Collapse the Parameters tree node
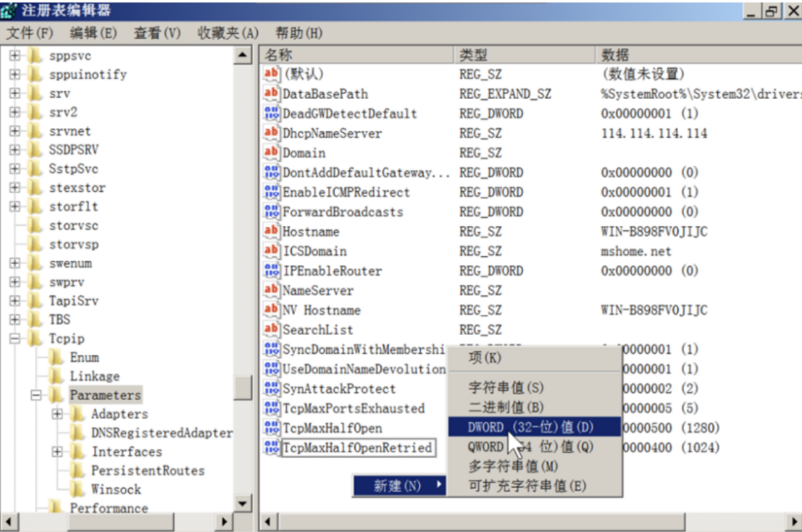 click(35, 395)
